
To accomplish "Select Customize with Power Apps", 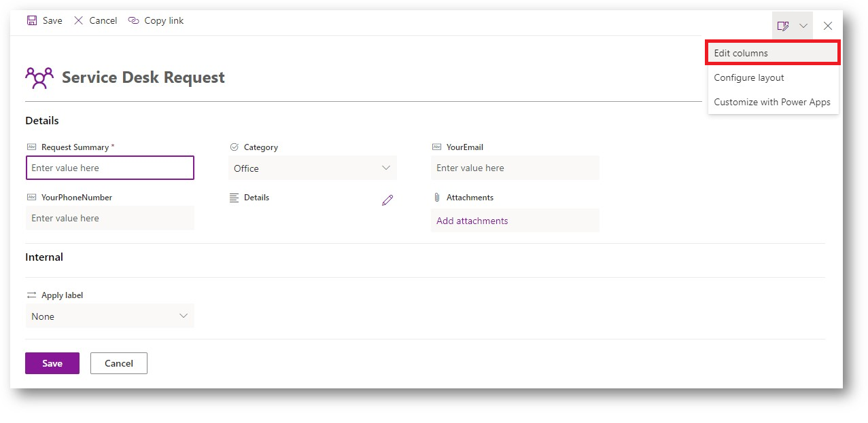I will (x=772, y=102).
